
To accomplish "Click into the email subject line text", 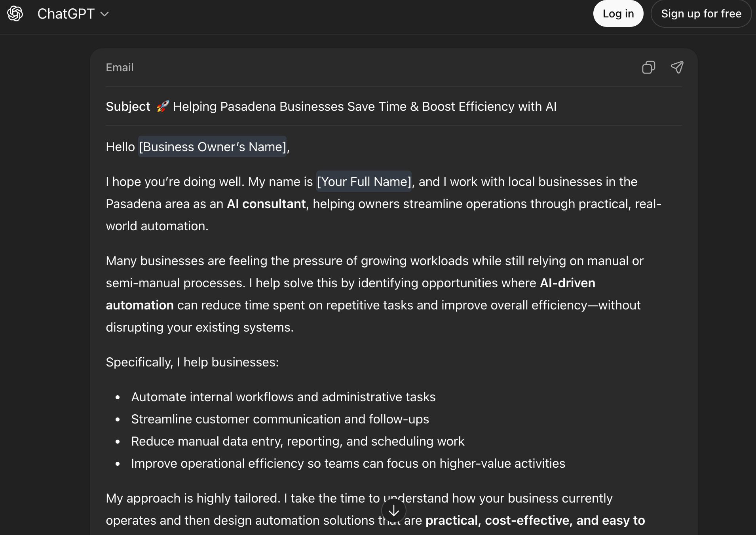I will coord(364,106).
